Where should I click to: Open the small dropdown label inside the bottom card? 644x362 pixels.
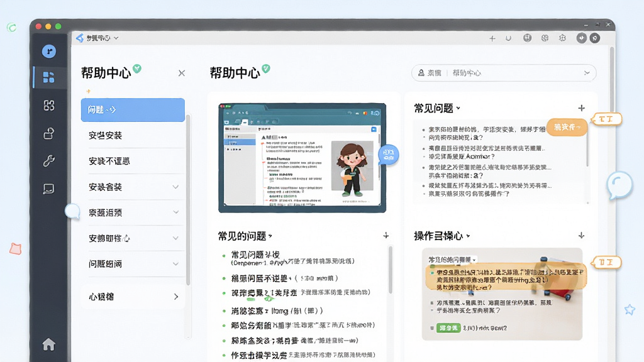point(452,260)
